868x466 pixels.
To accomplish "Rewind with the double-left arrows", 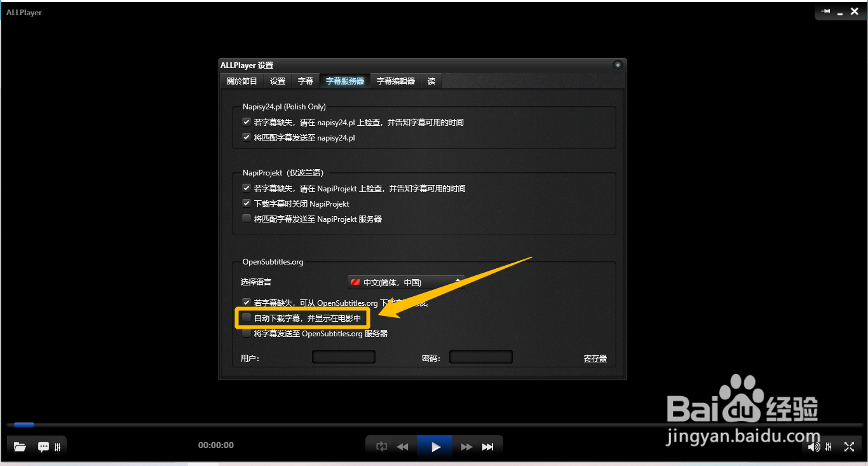I will click(x=403, y=447).
